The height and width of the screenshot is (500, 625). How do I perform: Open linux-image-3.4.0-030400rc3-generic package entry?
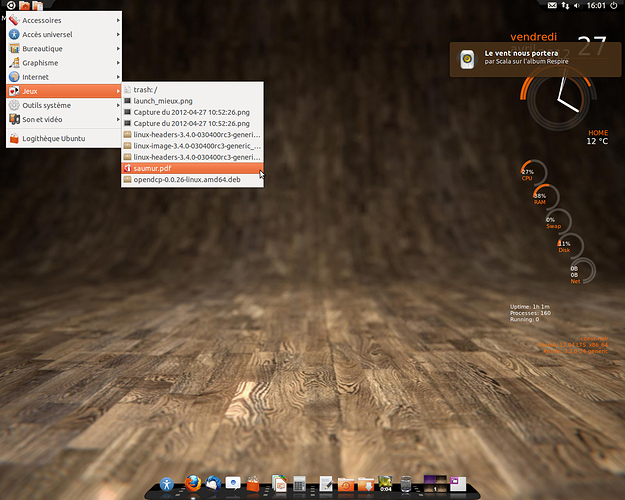coord(192,146)
